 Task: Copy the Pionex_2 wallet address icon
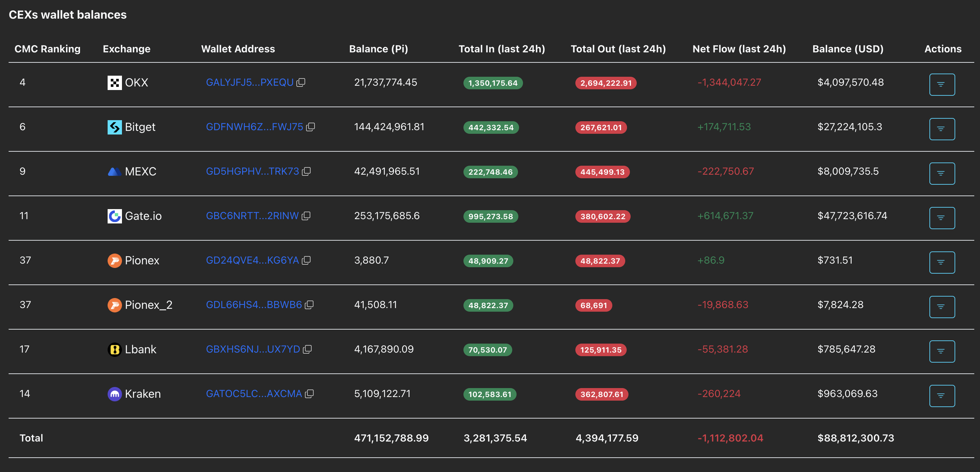click(x=309, y=305)
